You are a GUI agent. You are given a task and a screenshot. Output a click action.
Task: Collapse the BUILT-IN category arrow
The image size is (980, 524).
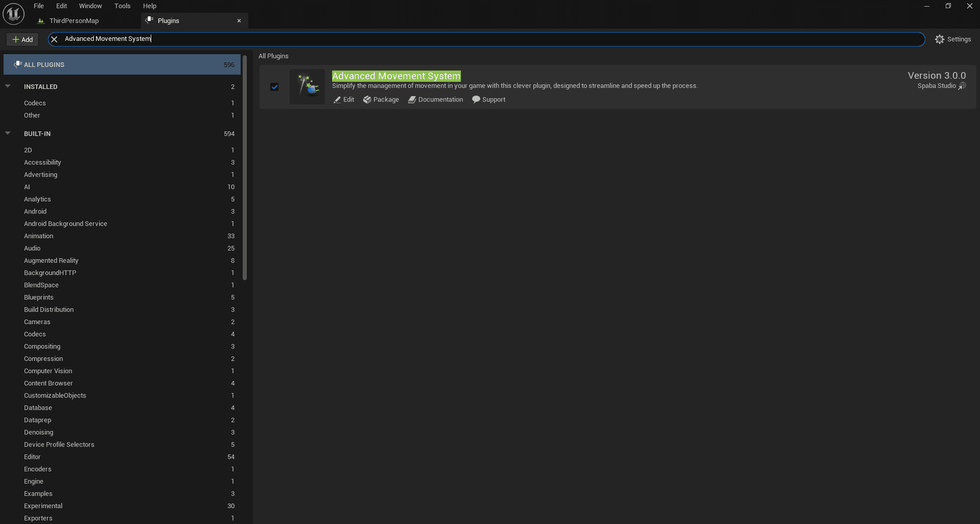coord(8,133)
